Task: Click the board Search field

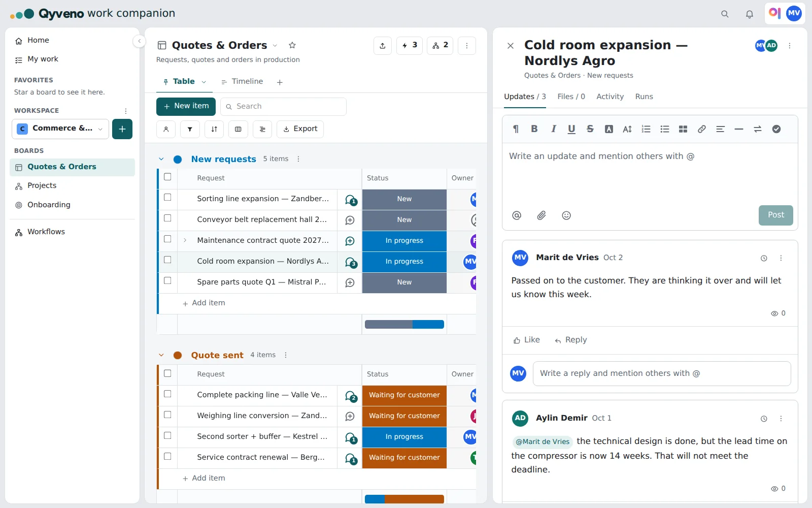Action: [x=283, y=107]
